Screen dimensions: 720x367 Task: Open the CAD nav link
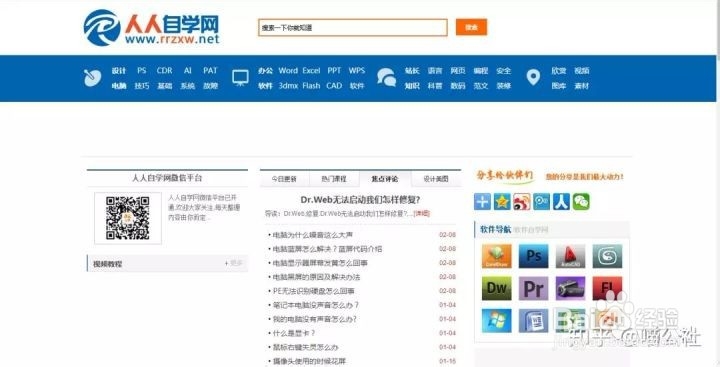[334, 86]
